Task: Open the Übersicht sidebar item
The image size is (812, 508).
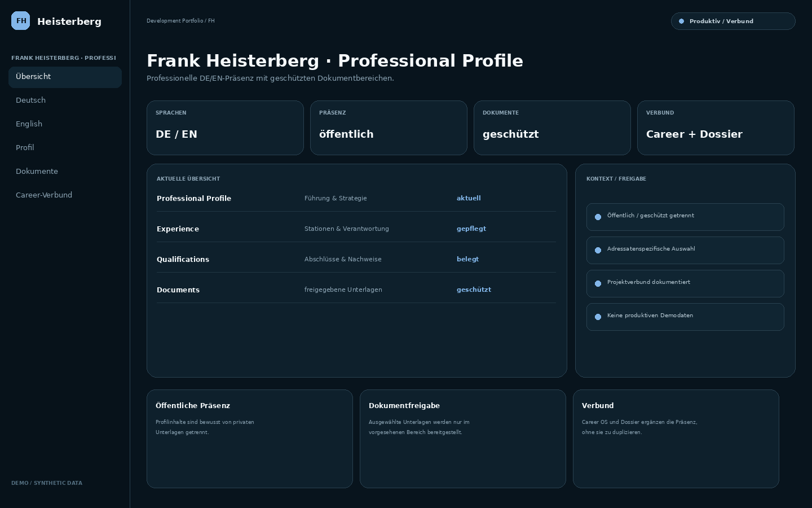Action: 65,77
